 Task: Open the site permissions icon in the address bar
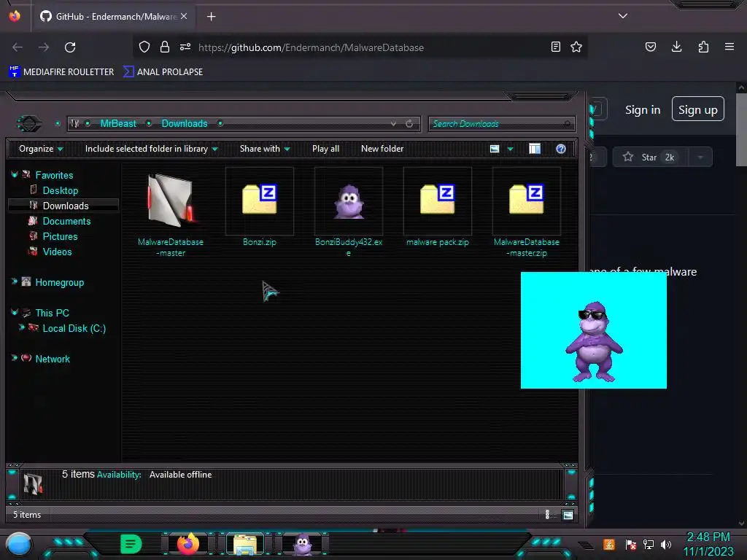185,47
